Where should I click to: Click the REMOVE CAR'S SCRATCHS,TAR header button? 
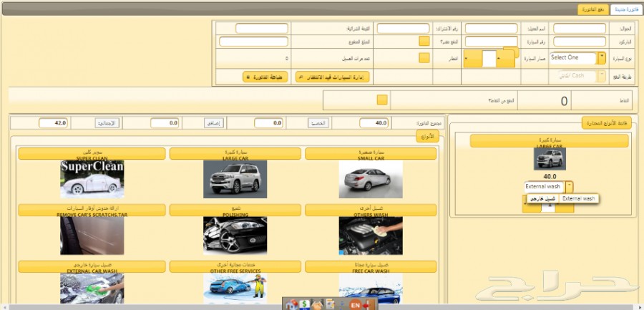coord(92,210)
